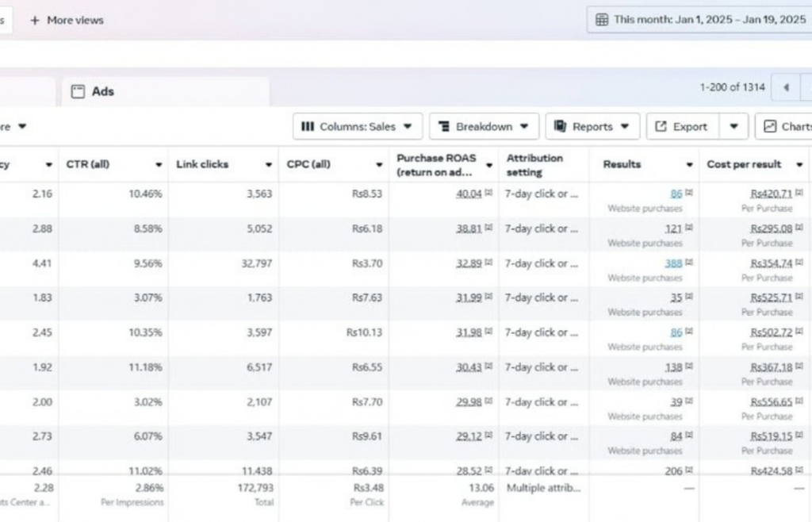Click the Export button
Screen dimensions: 812x522
click(682, 126)
